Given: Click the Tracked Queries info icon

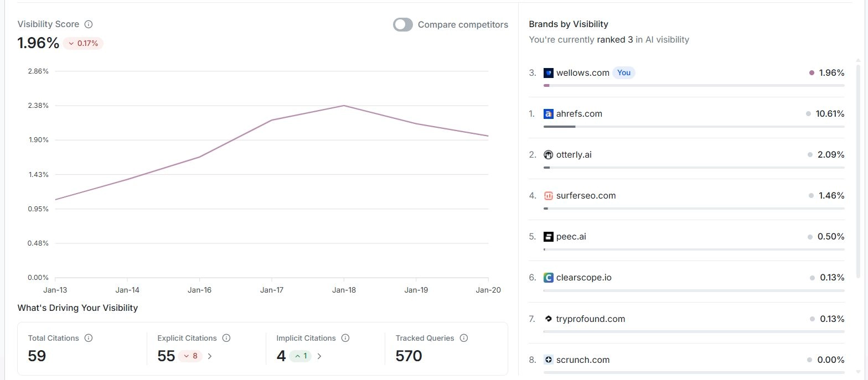Looking at the screenshot, I should [x=464, y=338].
